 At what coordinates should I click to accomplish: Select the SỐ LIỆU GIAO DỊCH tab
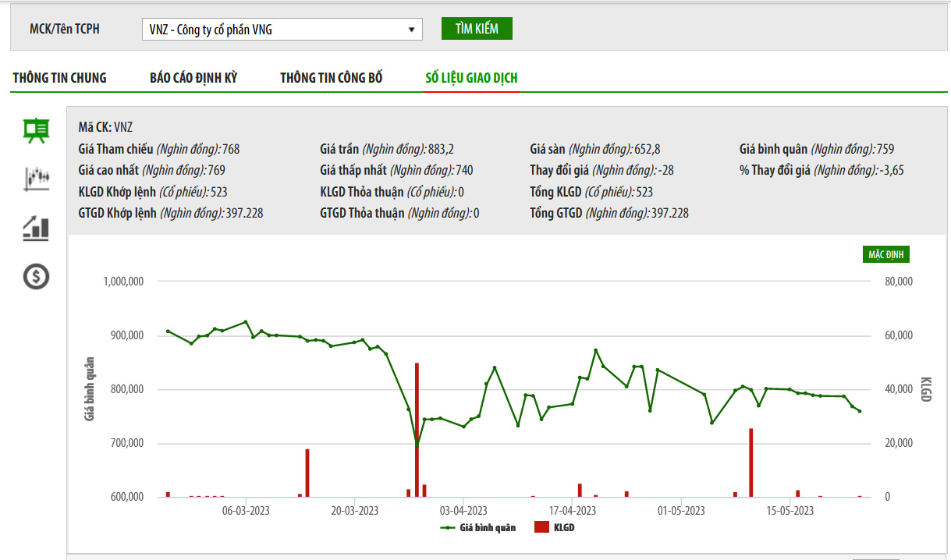(471, 78)
